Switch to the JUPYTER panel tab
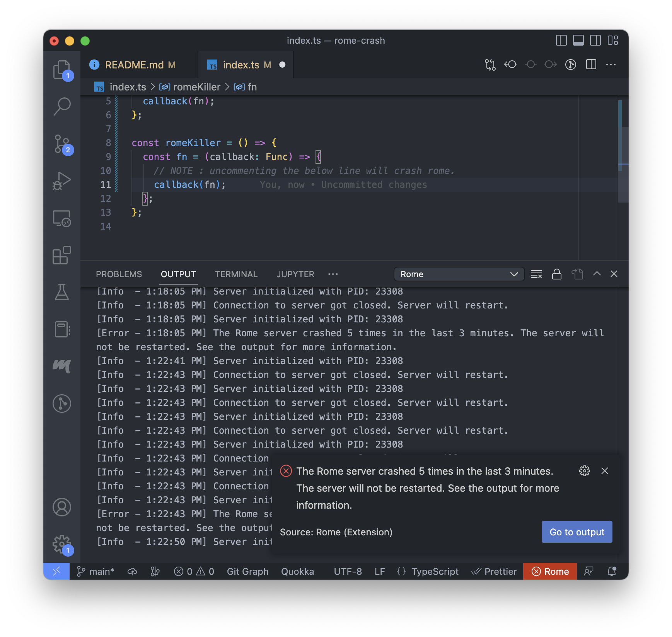Screen dimensions: 672x637 pyautogui.click(x=295, y=274)
